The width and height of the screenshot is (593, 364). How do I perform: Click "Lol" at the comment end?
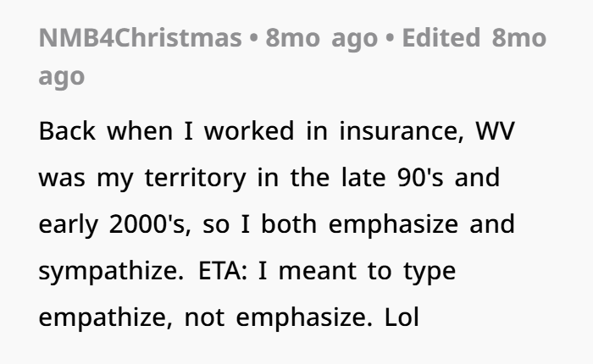pyautogui.click(x=402, y=317)
